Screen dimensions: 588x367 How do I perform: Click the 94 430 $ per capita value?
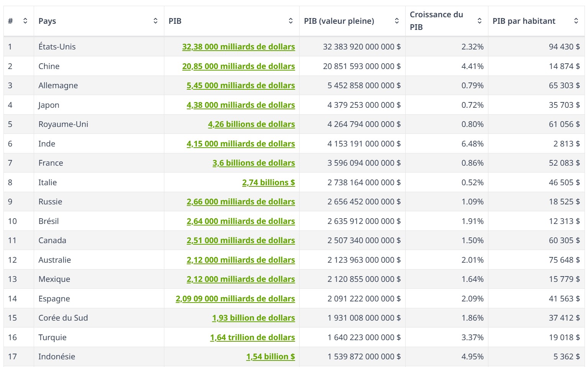pos(564,47)
